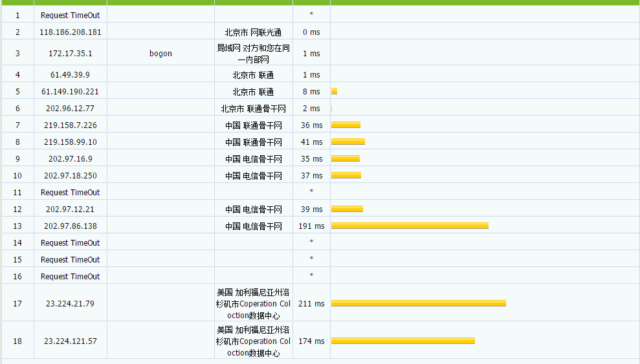Click 中国 联通骨干网 in hop 7 row

point(253,125)
